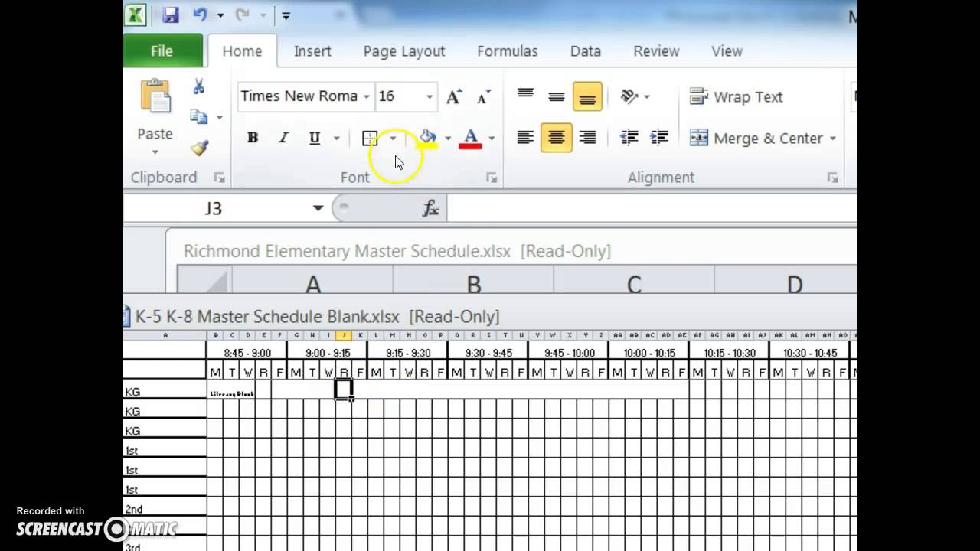This screenshot has height=551, width=980.
Task: Toggle Bold formatting
Action: tap(253, 139)
